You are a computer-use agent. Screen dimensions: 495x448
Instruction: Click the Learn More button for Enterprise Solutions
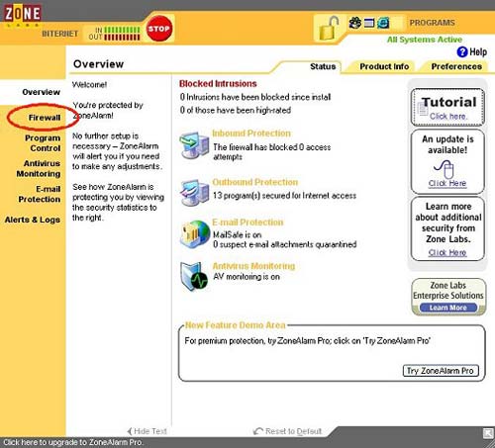[447, 308]
